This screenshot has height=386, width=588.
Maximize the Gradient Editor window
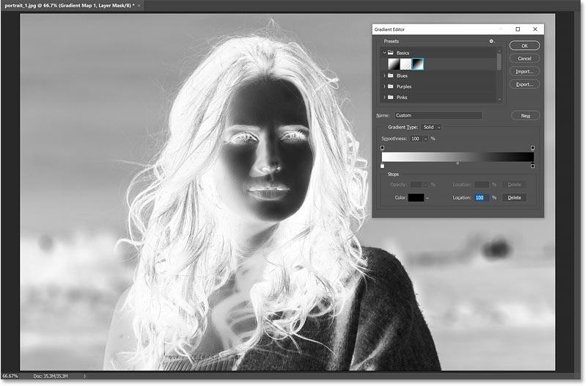pyautogui.click(x=518, y=29)
